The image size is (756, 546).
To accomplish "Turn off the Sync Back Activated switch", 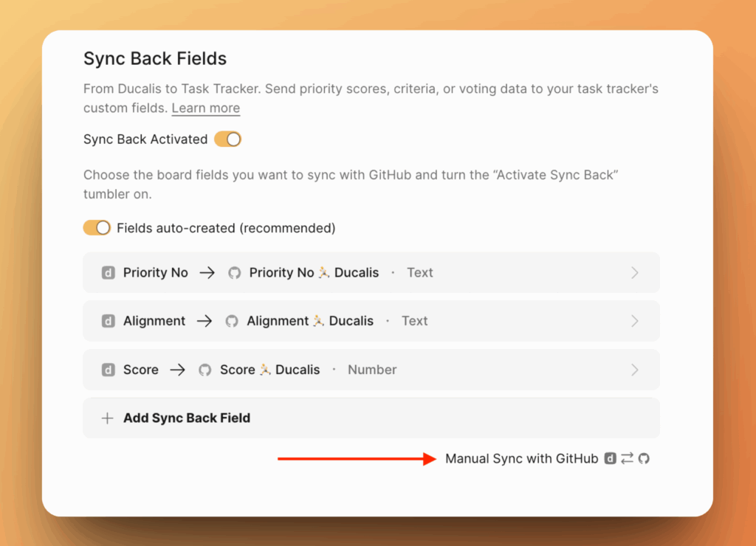I will point(227,139).
